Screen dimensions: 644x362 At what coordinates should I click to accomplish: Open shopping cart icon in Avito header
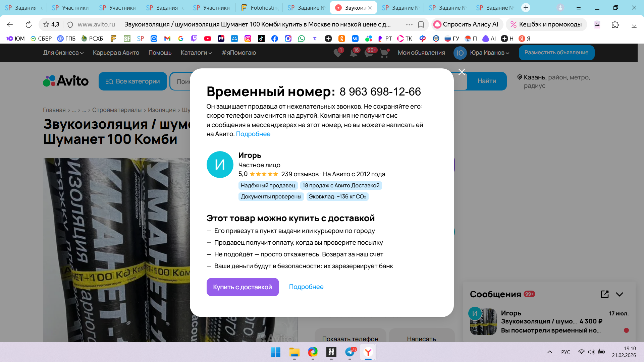pos(384,53)
